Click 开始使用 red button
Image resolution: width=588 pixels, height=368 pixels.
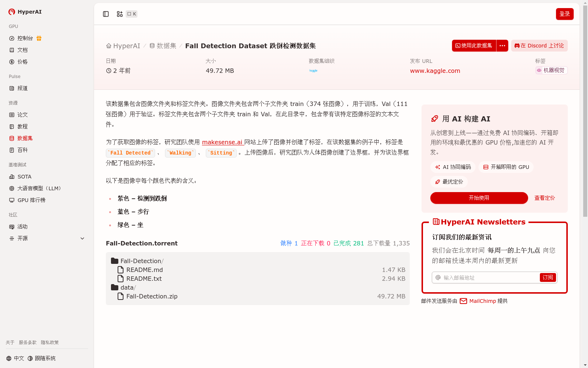(x=479, y=198)
